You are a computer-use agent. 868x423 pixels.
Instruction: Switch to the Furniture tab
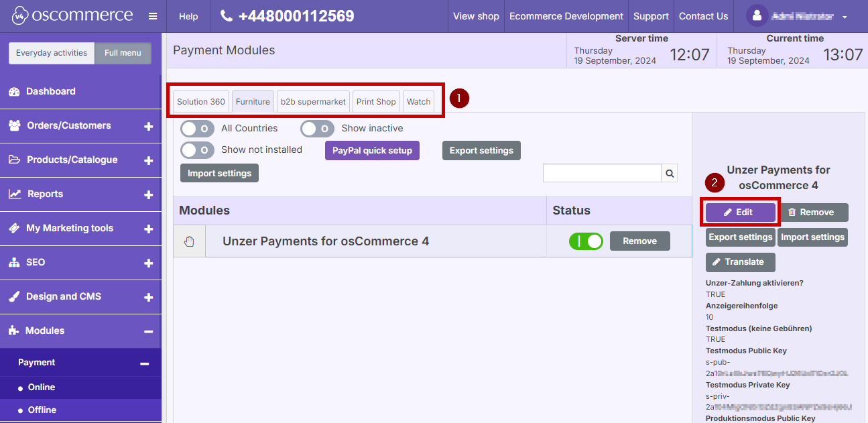click(x=253, y=102)
